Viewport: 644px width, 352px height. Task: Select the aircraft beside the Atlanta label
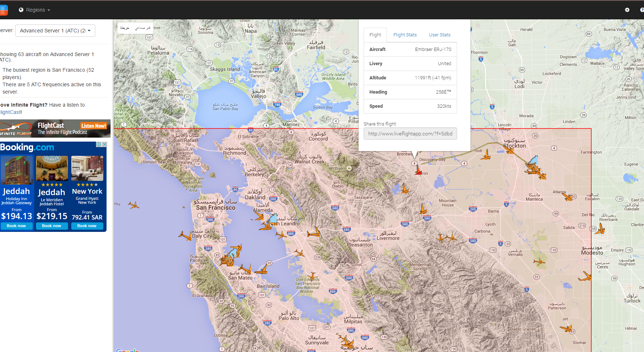567,197
